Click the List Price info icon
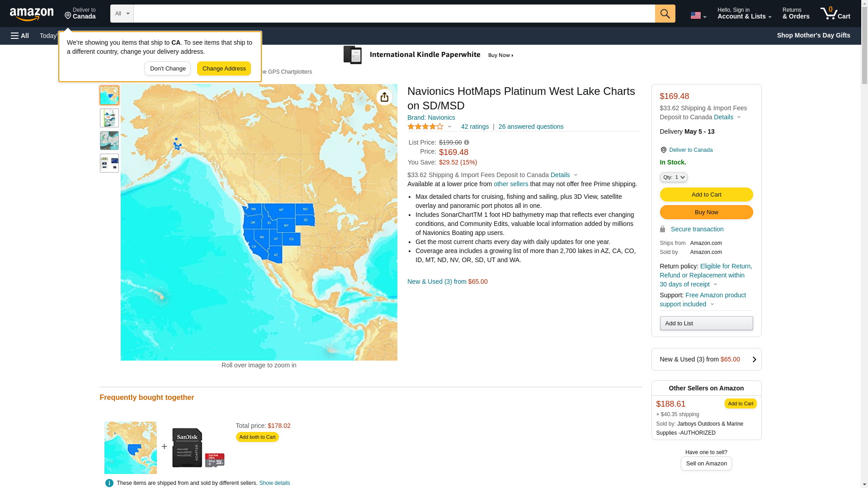868x488 pixels. click(x=467, y=143)
